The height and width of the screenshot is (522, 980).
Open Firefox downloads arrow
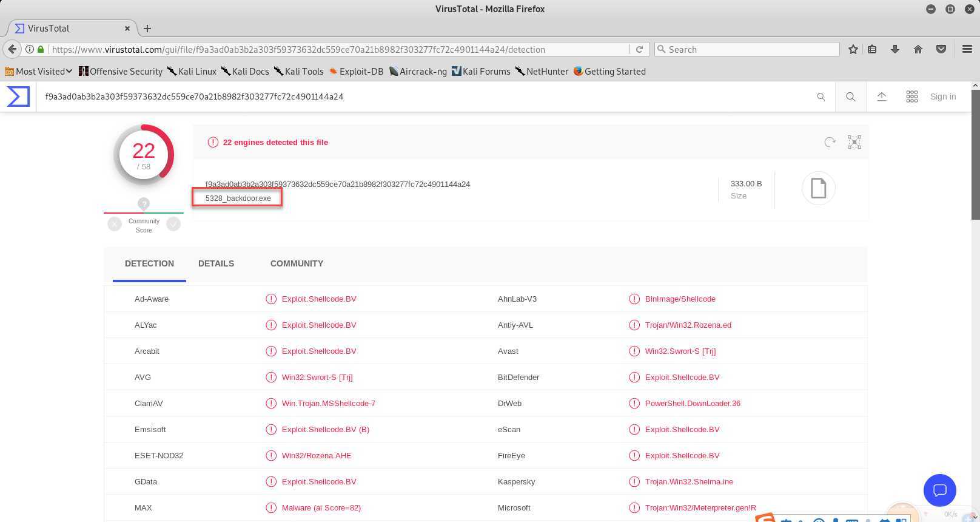tap(895, 49)
